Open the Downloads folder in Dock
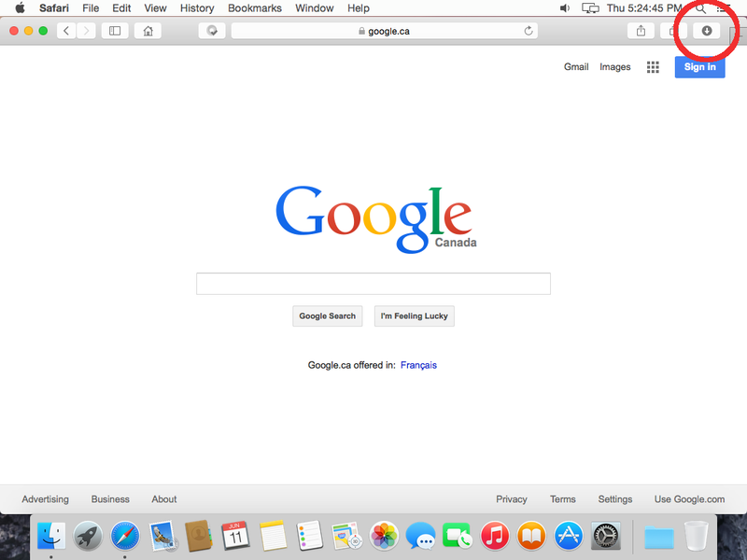This screenshot has width=747, height=560. tap(659, 538)
